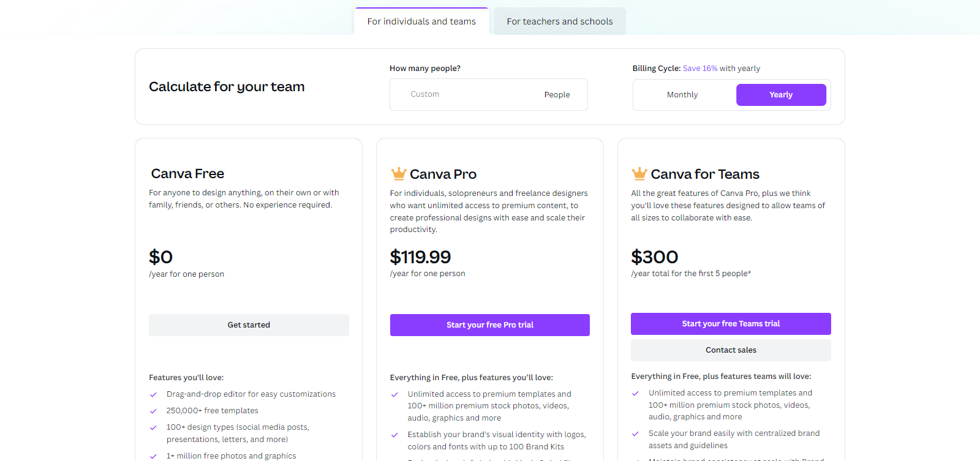The width and height of the screenshot is (980, 461).
Task: Select Yearly billing cycle
Action: click(x=781, y=95)
